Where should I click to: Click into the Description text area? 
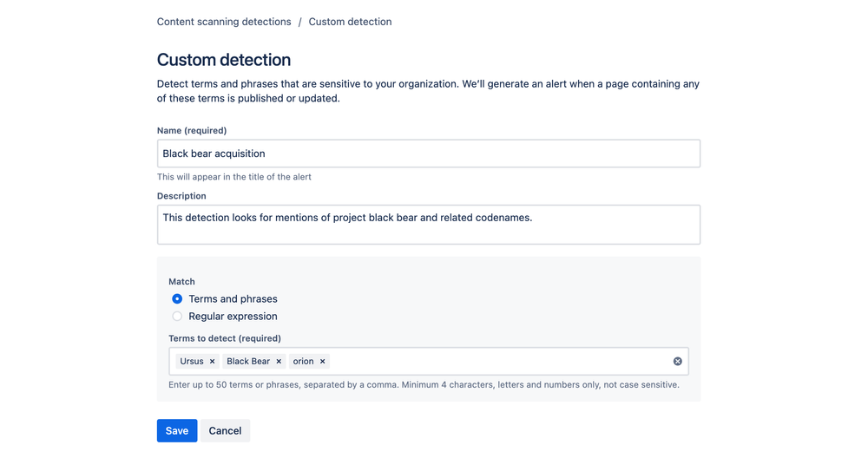click(428, 225)
